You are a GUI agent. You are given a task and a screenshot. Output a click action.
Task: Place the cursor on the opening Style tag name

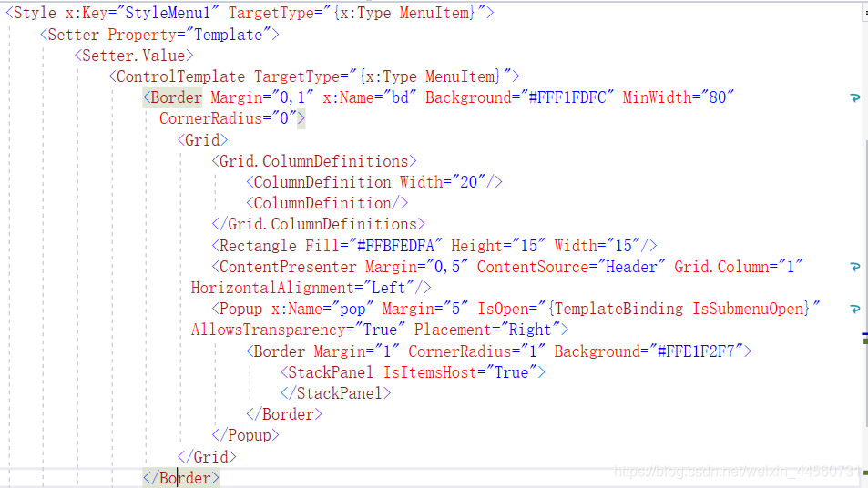[x=35, y=13]
